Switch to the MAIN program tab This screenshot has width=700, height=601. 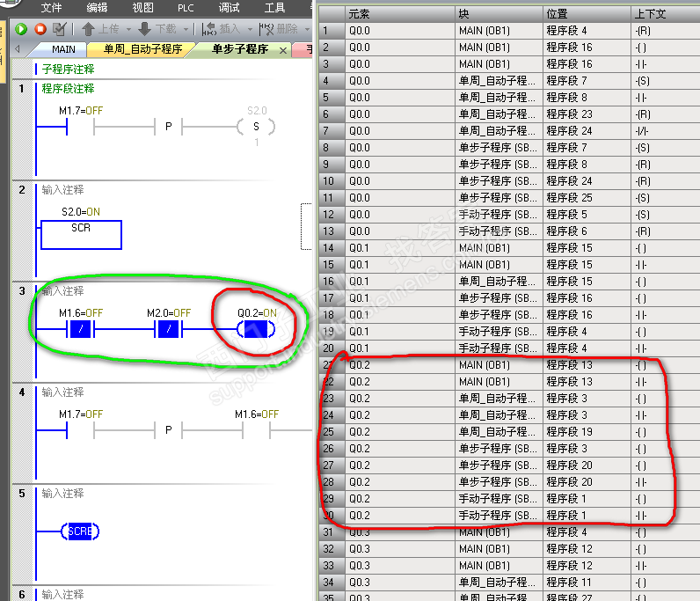[63, 49]
